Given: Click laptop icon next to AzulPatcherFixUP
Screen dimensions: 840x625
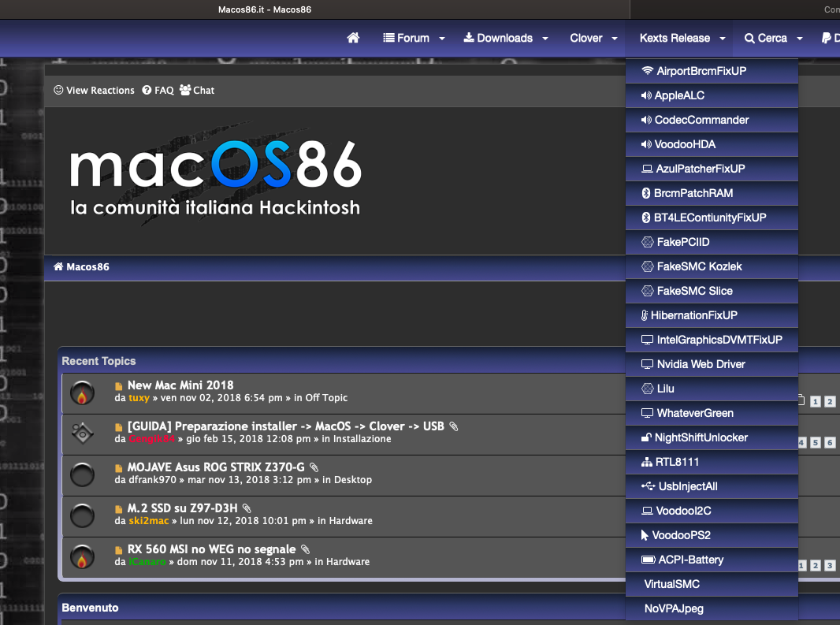Looking at the screenshot, I should (647, 169).
